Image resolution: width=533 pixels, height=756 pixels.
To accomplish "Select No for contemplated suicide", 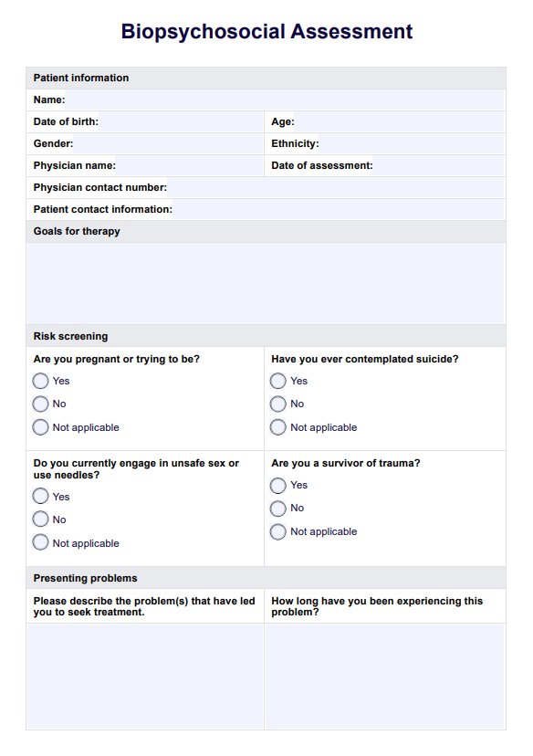I will (x=278, y=404).
